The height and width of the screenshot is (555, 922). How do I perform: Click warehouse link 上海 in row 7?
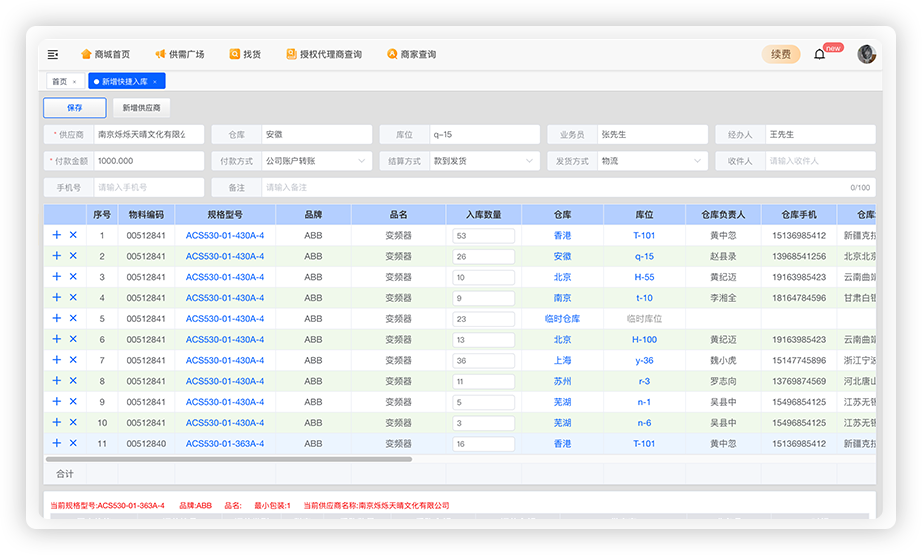(562, 360)
